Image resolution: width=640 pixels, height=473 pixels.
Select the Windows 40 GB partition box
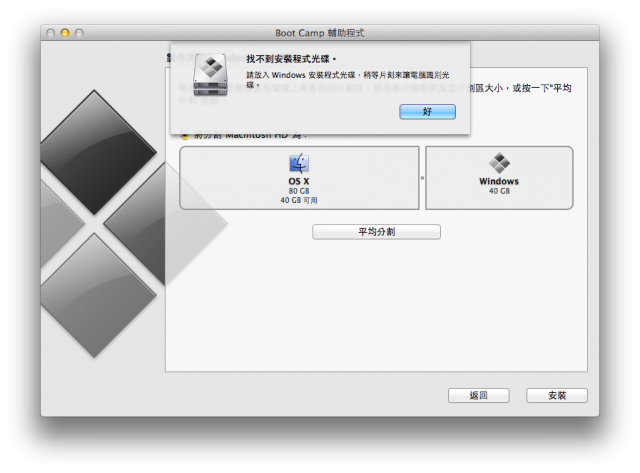[x=499, y=178]
